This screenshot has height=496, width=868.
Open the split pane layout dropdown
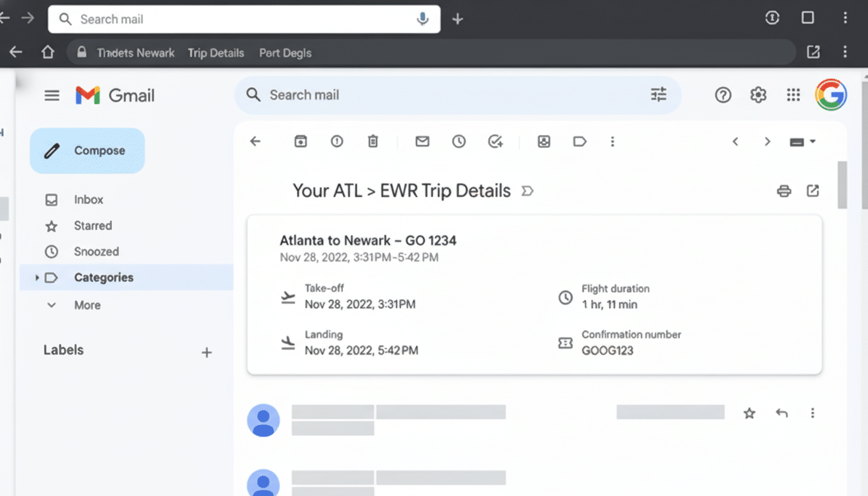802,141
